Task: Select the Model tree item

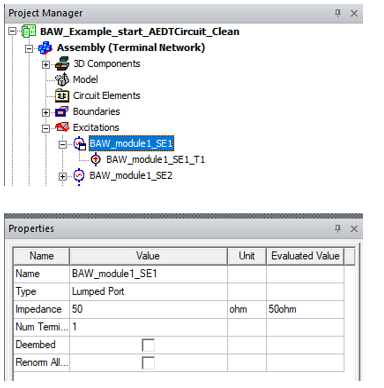Action: pos(85,80)
